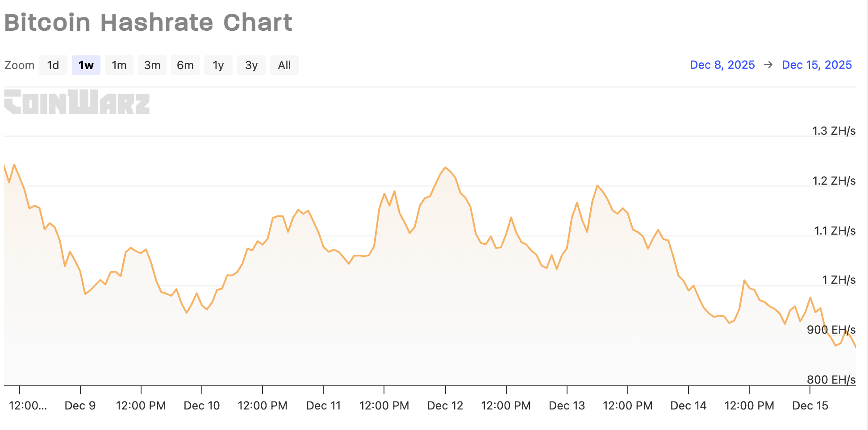
Task: Open the Dec 15, 2025 end date
Action: tap(817, 65)
